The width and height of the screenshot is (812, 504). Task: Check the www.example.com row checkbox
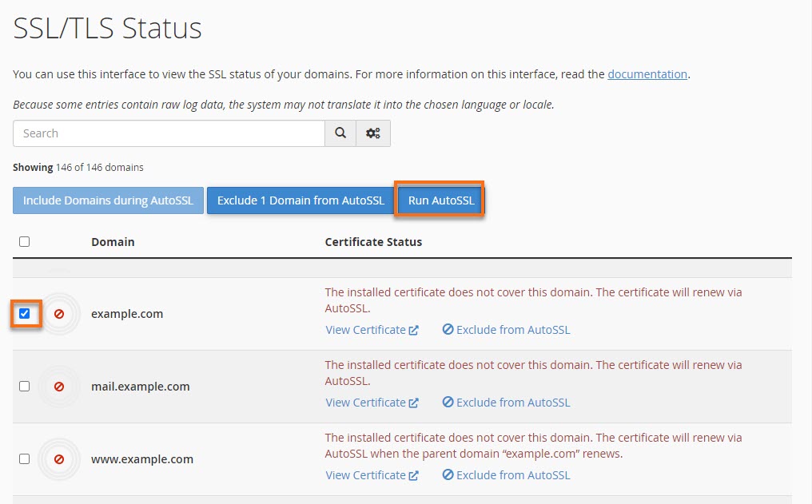tap(24, 459)
